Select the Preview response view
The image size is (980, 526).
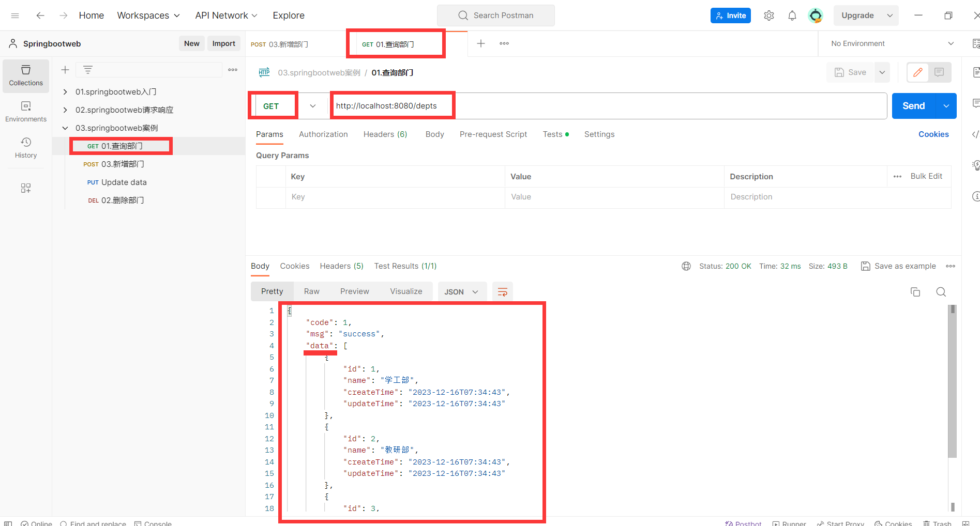tap(355, 291)
